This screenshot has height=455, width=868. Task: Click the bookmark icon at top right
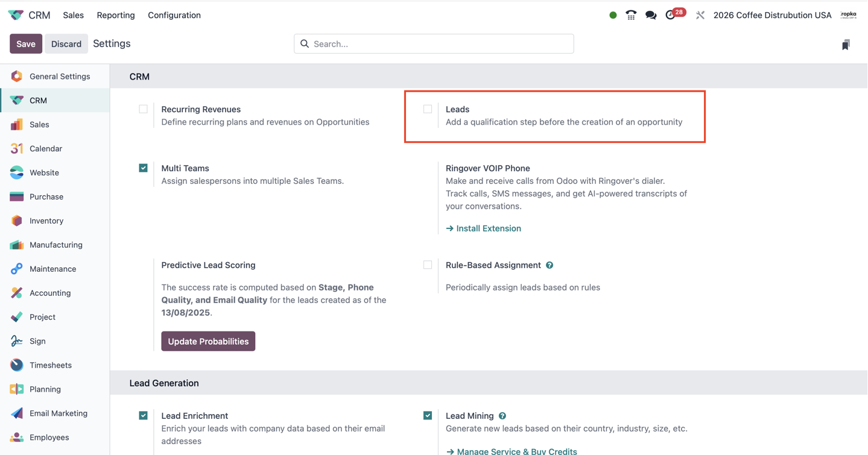point(846,45)
